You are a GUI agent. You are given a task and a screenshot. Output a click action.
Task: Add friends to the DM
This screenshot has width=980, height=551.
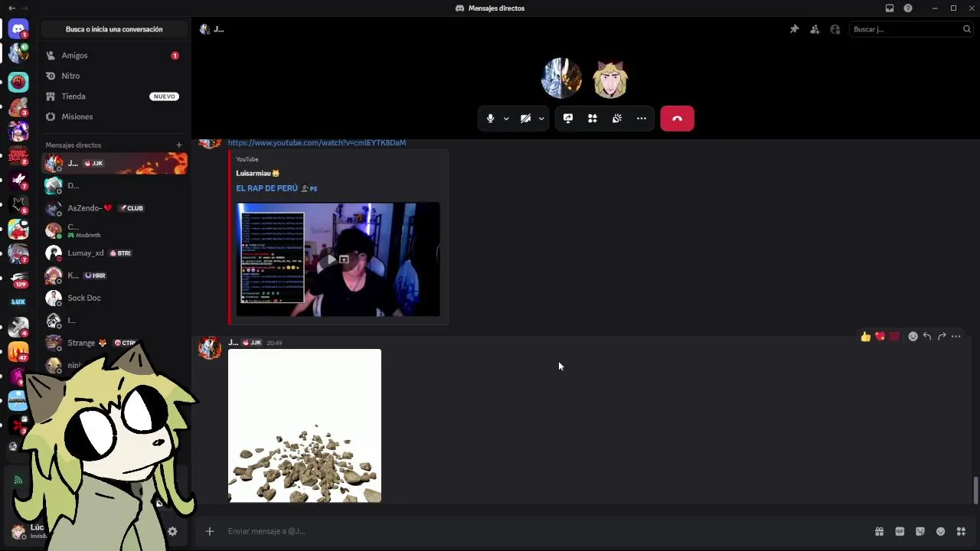point(815,29)
